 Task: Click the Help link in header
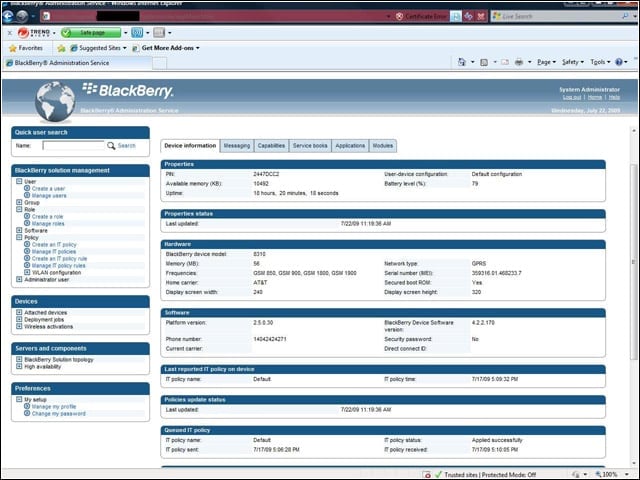coord(614,97)
